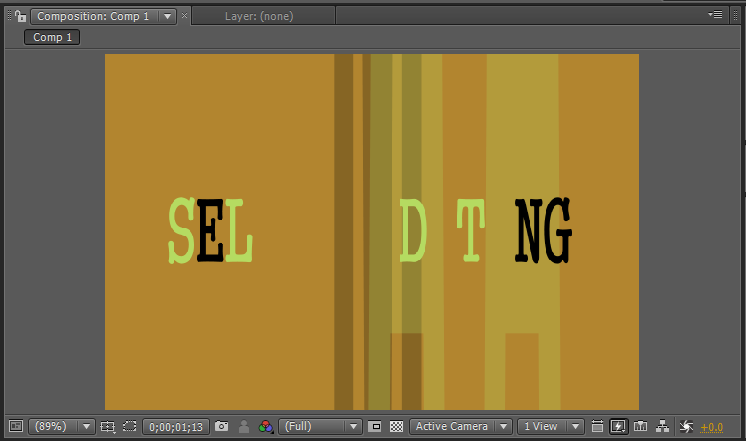Click the Timeline button icon

[x=640, y=426]
